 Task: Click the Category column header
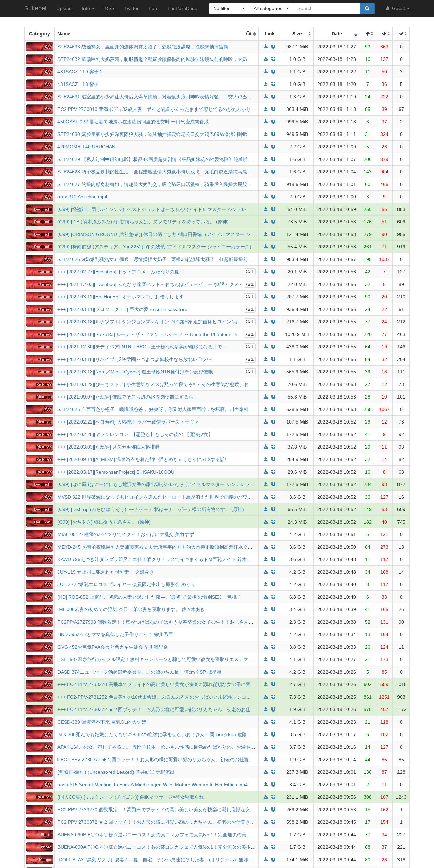(x=40, y=34)
